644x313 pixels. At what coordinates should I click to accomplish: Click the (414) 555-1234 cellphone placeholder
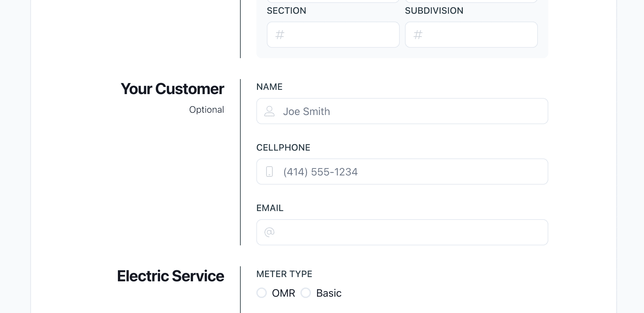(320, 172)
